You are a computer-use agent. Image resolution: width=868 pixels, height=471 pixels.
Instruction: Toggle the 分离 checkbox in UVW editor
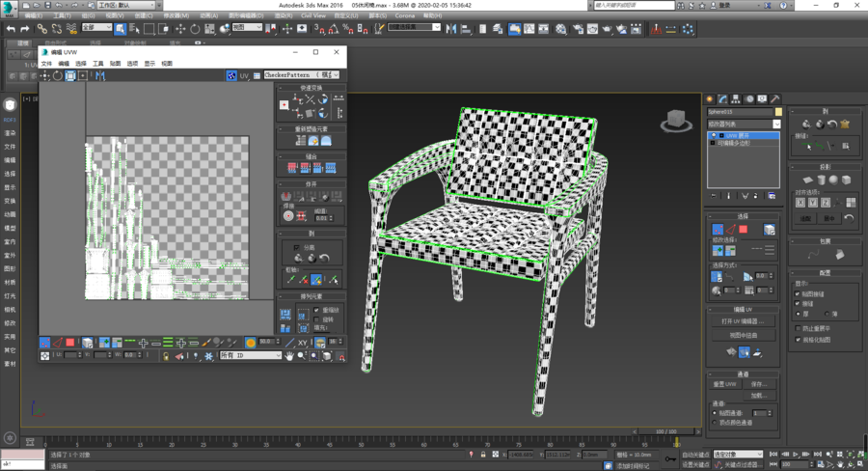297,247
